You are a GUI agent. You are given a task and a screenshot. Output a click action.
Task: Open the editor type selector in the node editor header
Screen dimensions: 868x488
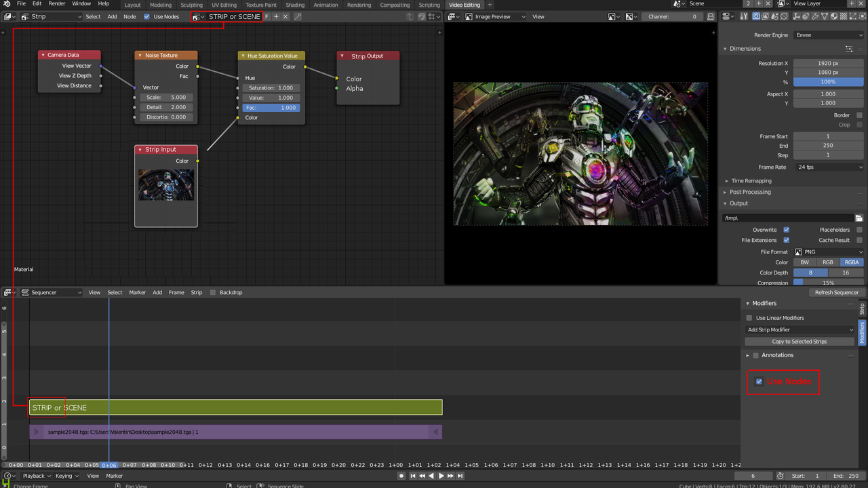[8, 16]
